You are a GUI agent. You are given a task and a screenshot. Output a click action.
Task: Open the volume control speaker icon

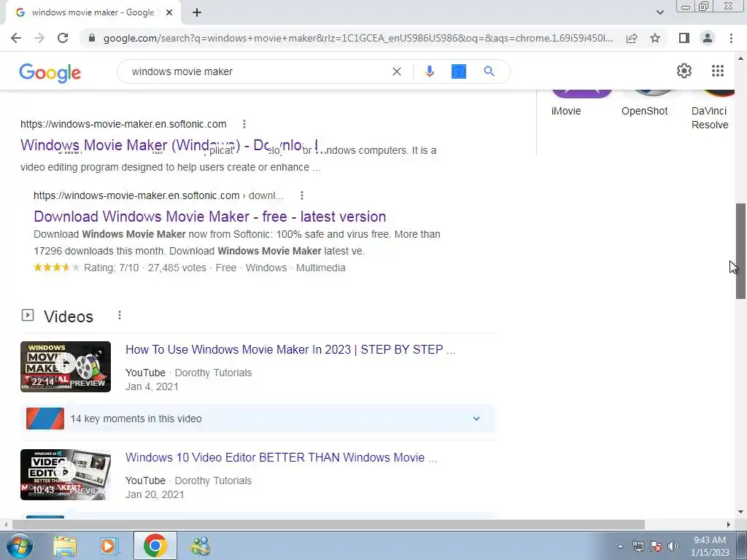[x=673, y=546]
